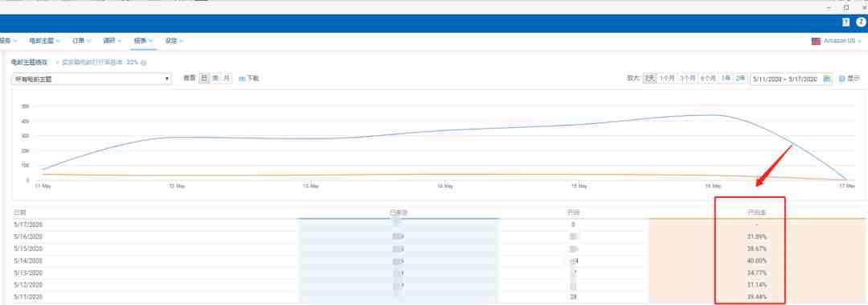The image size is (868, 305).
Task: Open the 报表 reports menu
Action: [143, 41]
